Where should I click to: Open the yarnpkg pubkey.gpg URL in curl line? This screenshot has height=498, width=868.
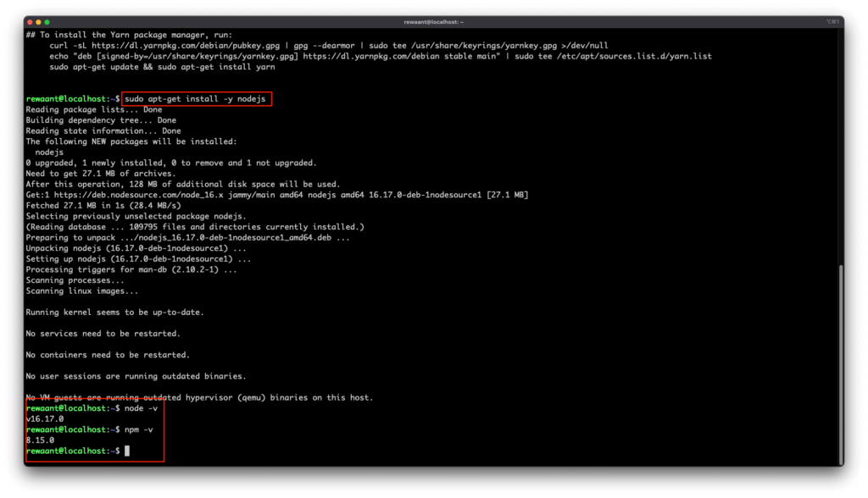186,46
